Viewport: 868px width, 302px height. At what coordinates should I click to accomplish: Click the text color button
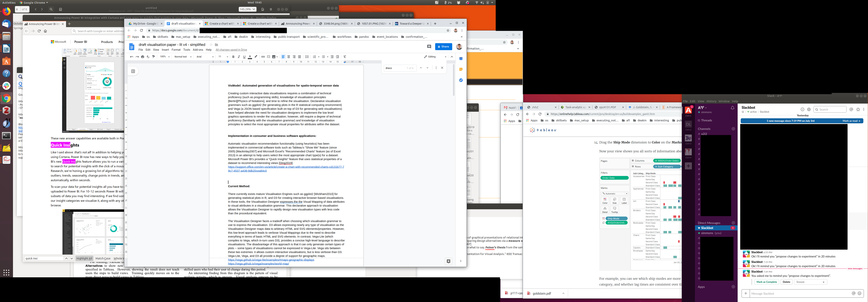(250, 57)
